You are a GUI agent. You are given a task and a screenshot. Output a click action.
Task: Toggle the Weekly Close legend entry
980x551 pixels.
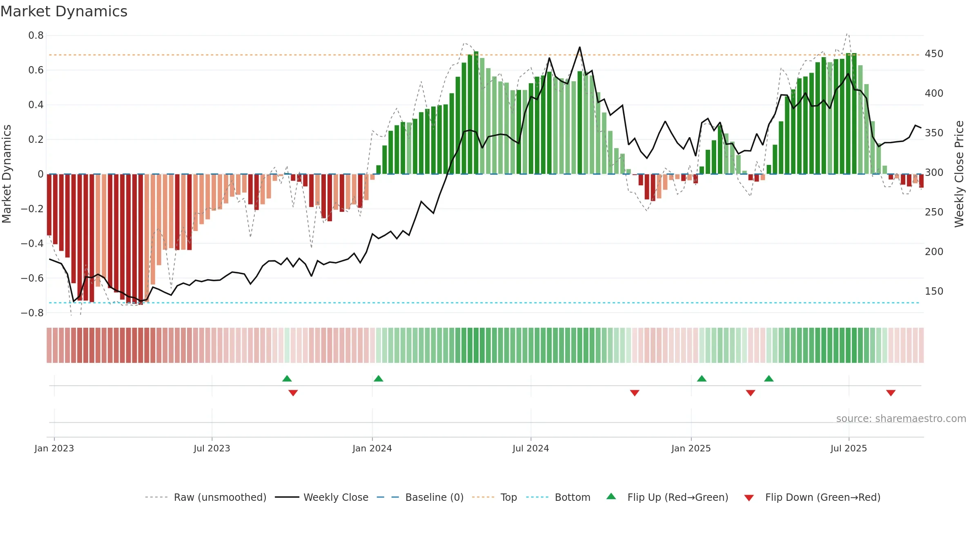click(x=322, y=497)
